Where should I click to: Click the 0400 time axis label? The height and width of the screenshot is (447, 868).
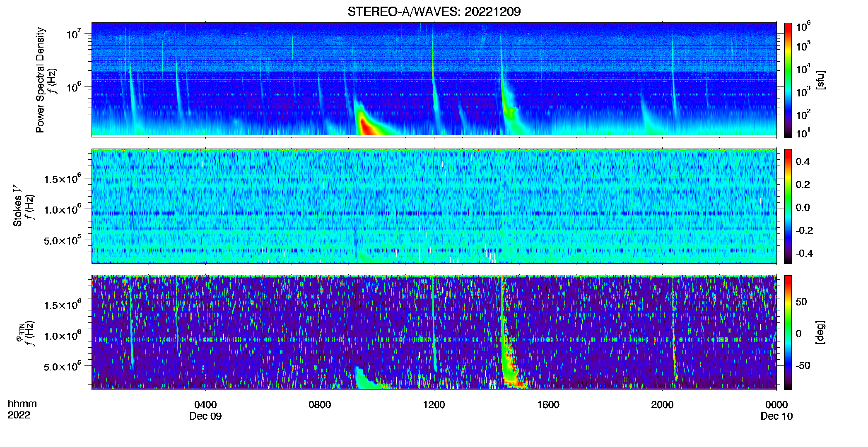click(x=205, y=405)
